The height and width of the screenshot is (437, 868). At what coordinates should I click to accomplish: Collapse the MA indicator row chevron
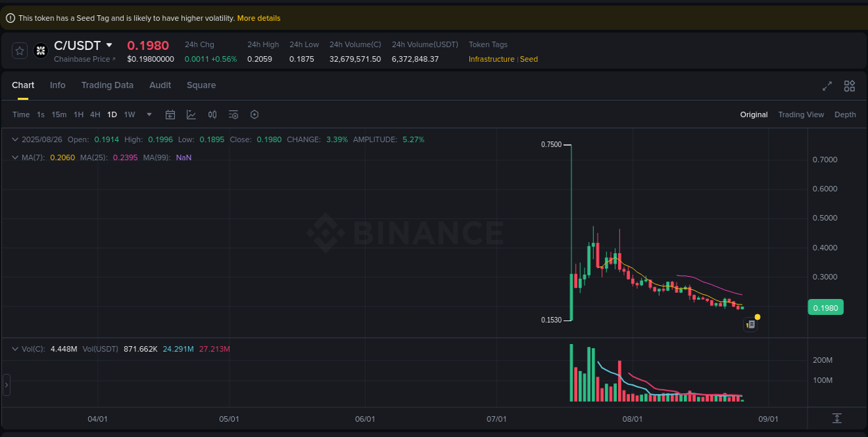(15, 157)
